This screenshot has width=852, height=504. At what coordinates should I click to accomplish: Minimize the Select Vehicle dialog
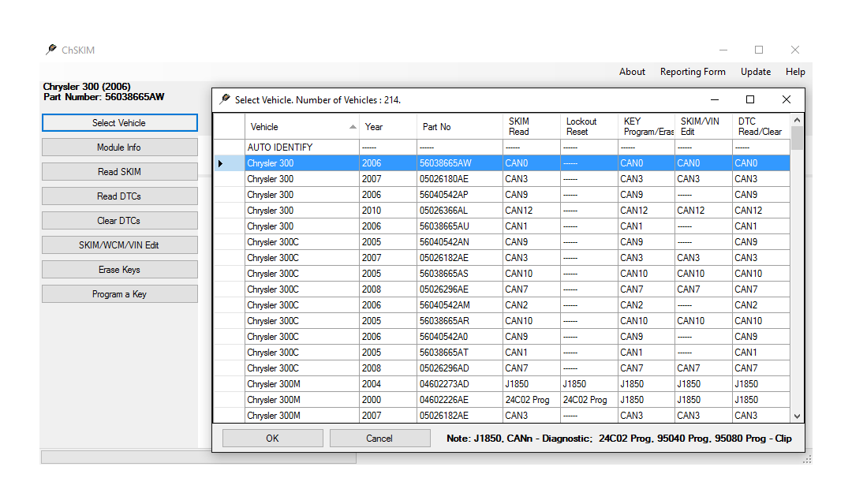pyautogui.click(x=715, y=99)
